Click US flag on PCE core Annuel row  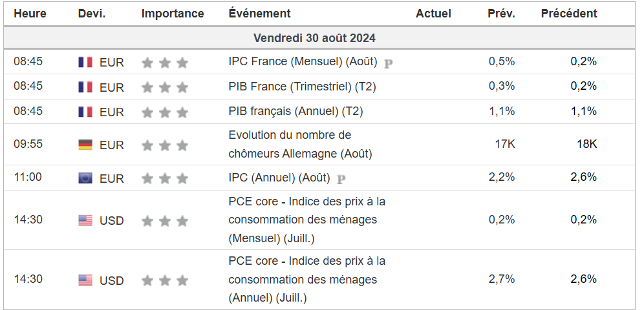point(85,280)
